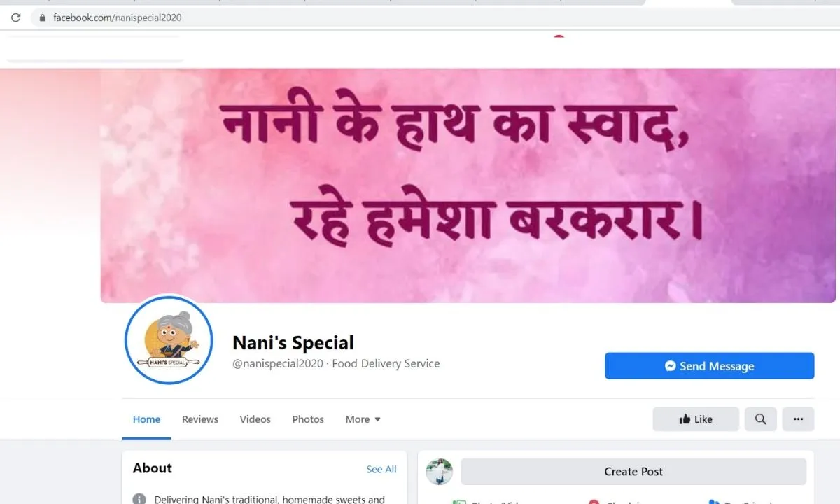Open the Videos tab

point(255,419)
